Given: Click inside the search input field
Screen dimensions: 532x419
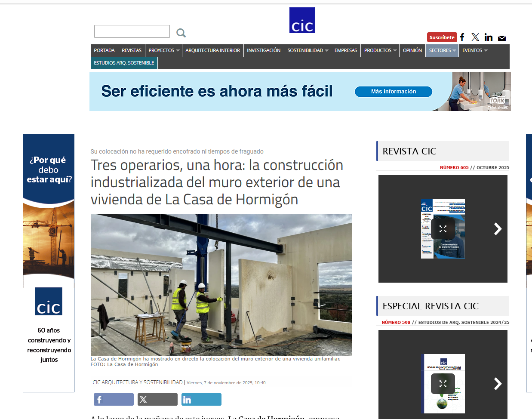Looking at the screenshot, I should tap(132, 31).
